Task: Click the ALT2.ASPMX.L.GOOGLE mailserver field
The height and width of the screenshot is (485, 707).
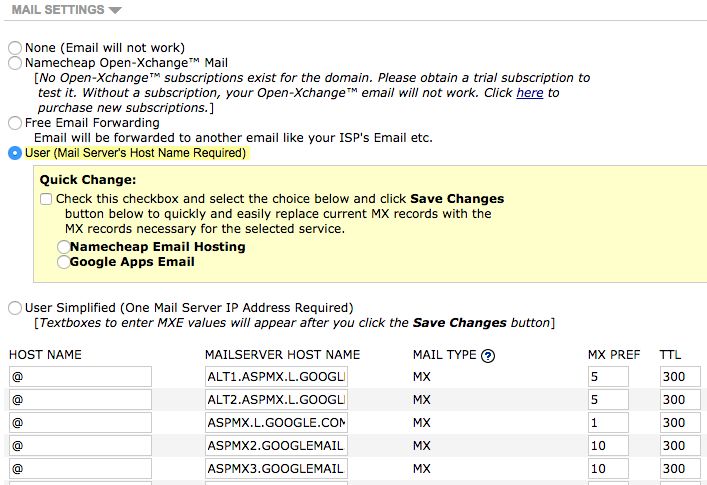Action: [276, 400]
